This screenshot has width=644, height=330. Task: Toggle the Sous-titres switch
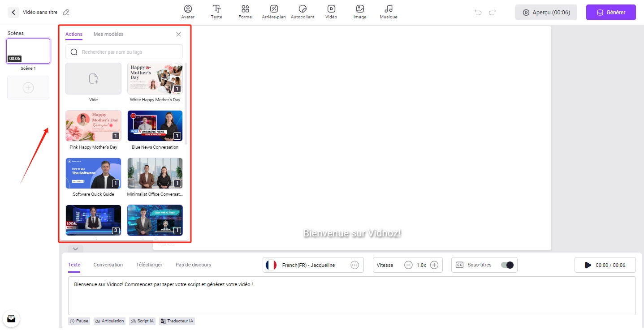coord(507,265)
